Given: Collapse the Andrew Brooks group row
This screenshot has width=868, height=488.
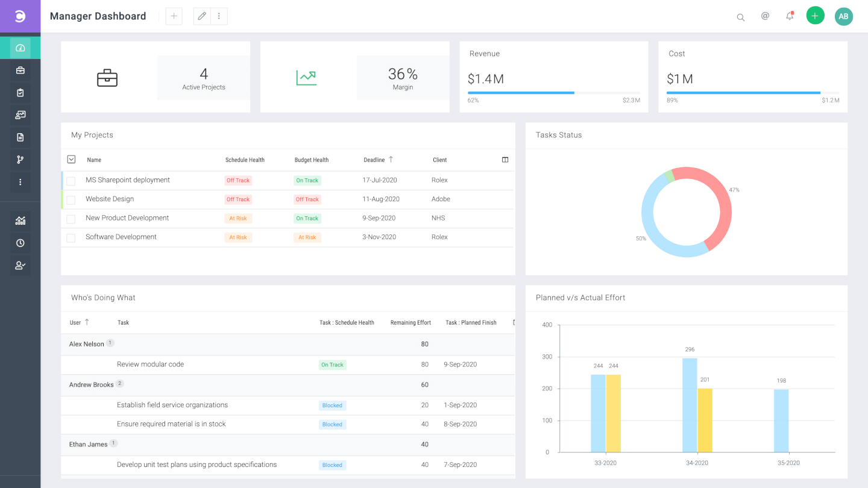Looking at the screenshot, I should (x=288, y=384).
